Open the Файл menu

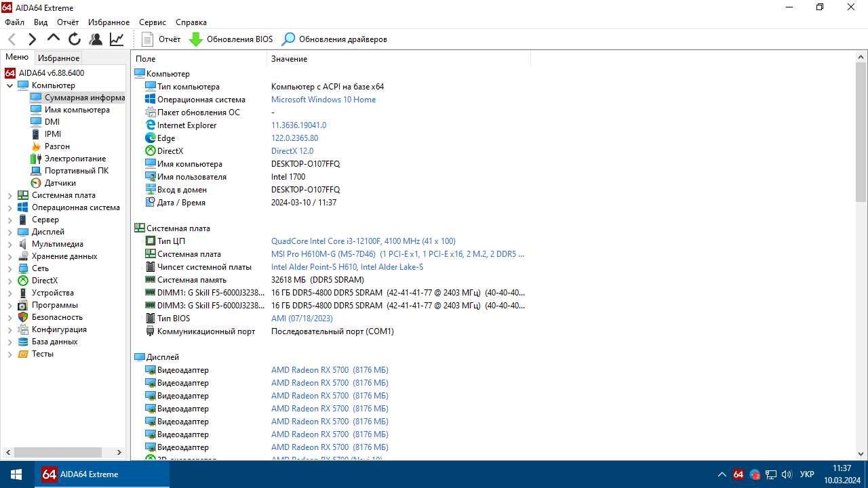[14, 22]
